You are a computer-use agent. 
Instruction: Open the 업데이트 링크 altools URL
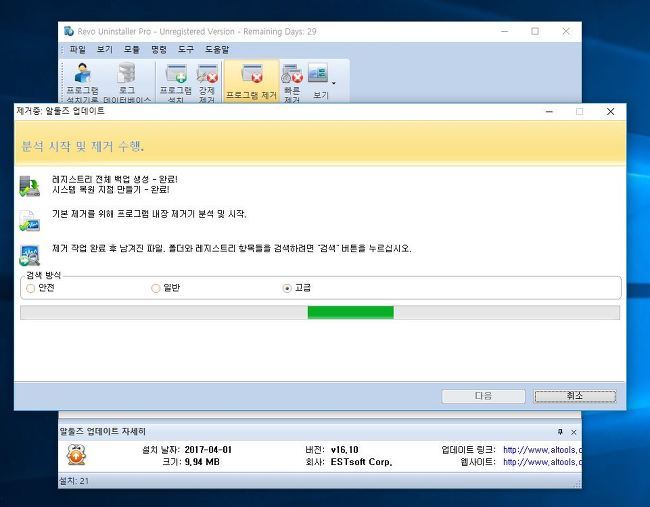tap(542, 450)
